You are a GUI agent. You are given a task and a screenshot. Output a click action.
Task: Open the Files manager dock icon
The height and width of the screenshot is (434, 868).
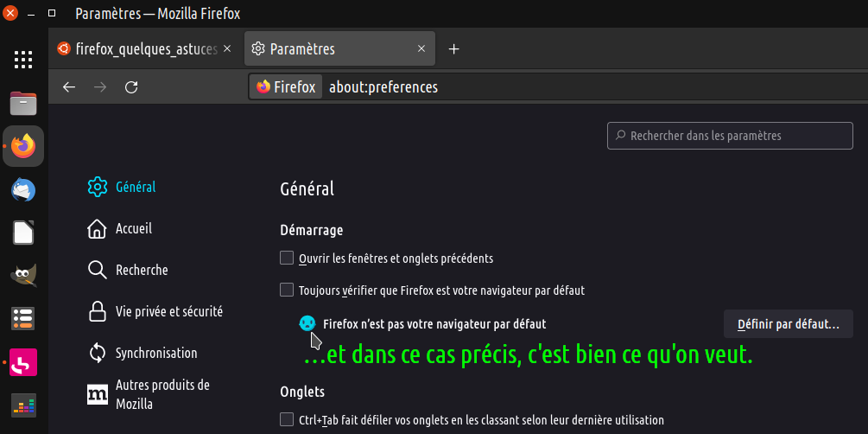coord(23,104)
